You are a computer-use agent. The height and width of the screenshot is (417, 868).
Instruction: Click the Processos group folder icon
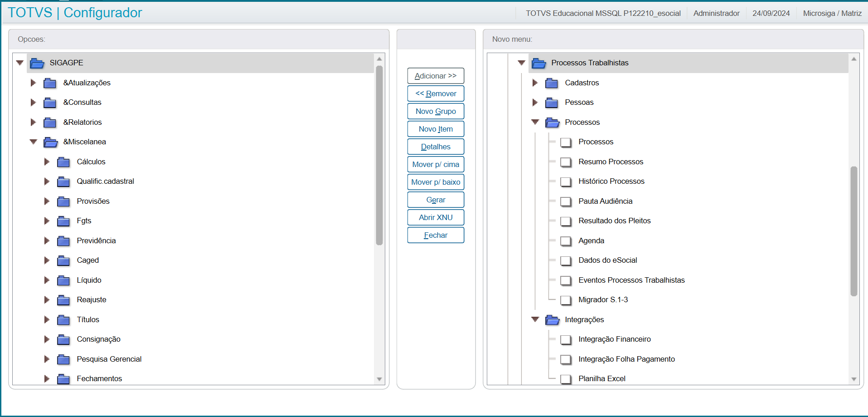point(552,123)
